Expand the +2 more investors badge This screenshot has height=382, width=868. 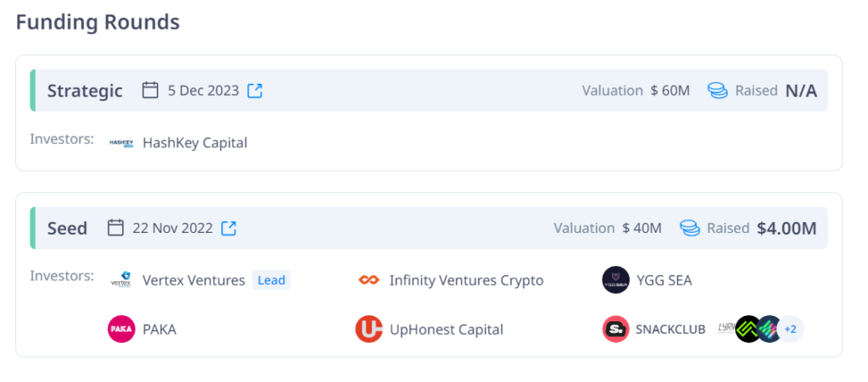click(x=790, y=329)
